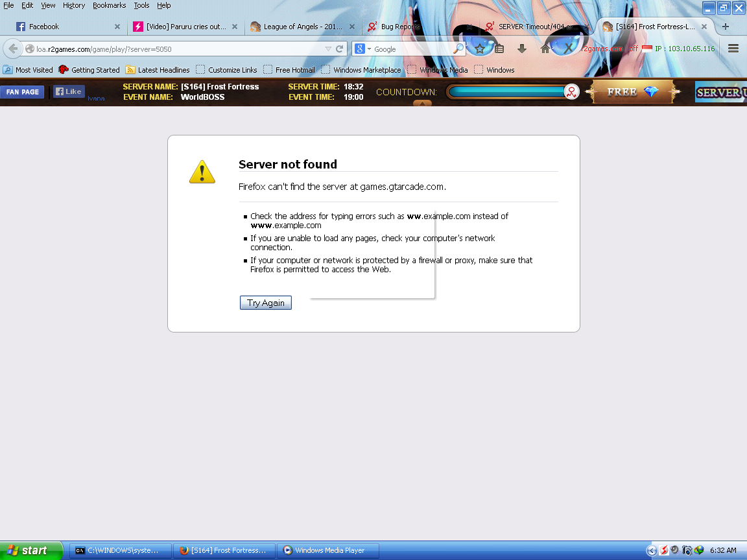Click the Back navigation arrow button
The image size is (747, 560).
click(13, 49)
